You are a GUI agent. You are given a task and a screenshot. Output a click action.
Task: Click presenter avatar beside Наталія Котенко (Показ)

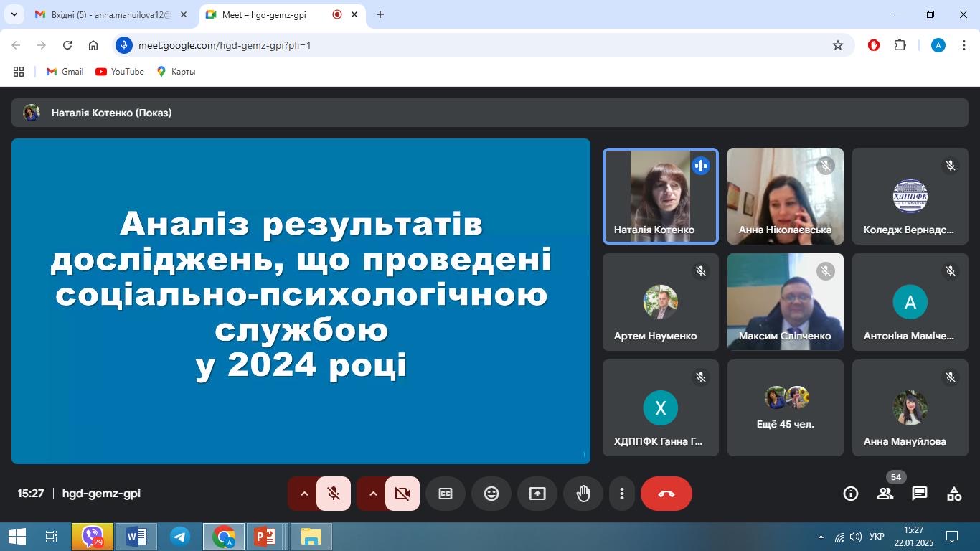tap(32, 113)
